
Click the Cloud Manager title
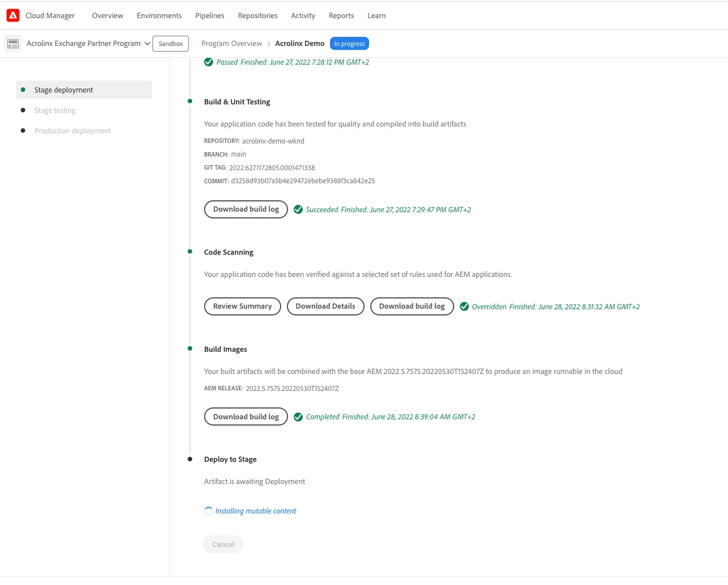50,16
